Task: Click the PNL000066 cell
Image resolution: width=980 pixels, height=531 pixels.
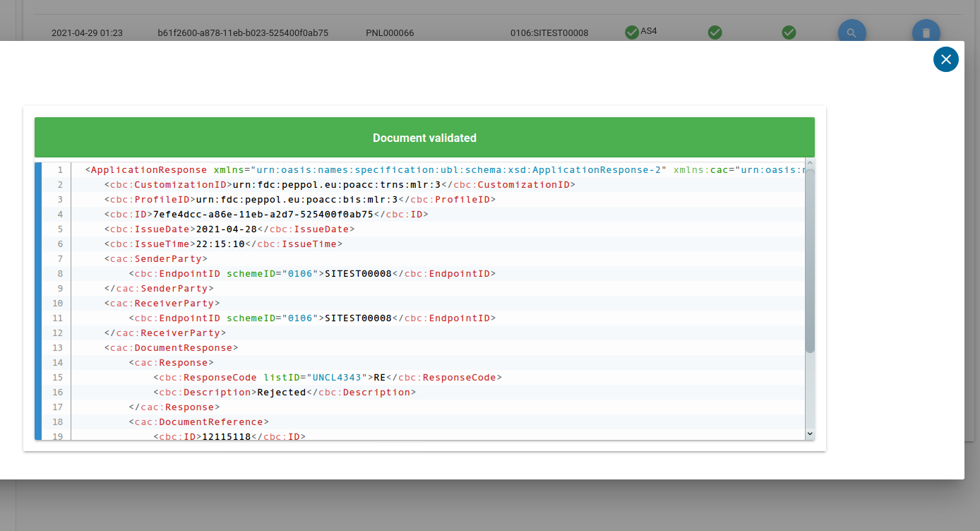Action: (x=390, y=33)
